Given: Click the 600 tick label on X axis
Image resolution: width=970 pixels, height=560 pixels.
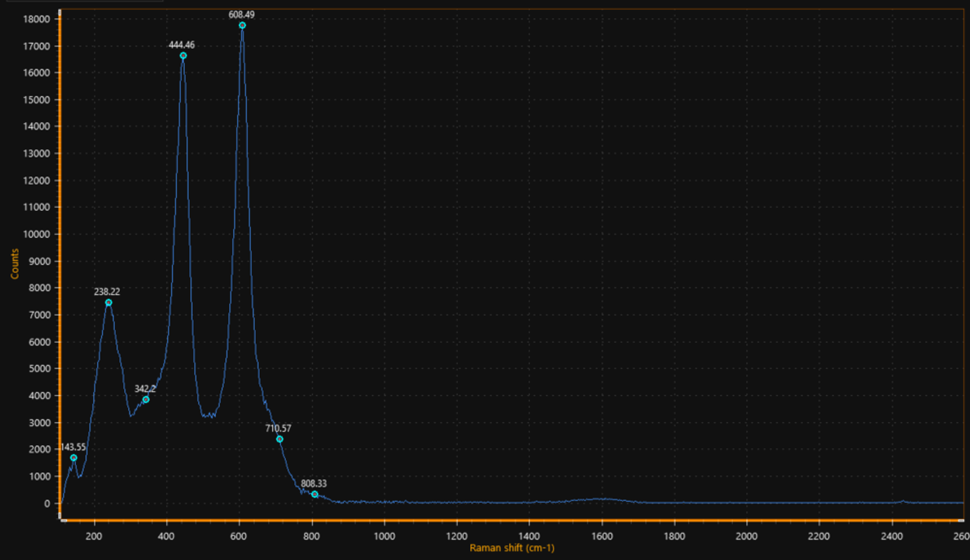Looking at the screenshot, I should [x=239, y=536].
